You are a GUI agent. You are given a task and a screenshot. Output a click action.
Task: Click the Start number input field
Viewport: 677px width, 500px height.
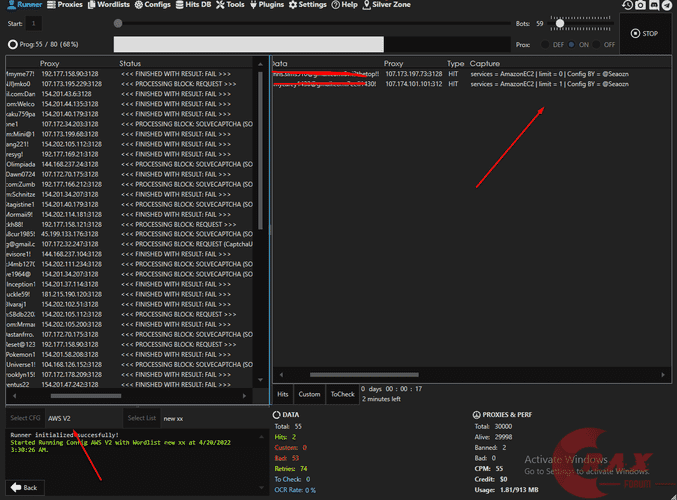[x=35, y=22]
